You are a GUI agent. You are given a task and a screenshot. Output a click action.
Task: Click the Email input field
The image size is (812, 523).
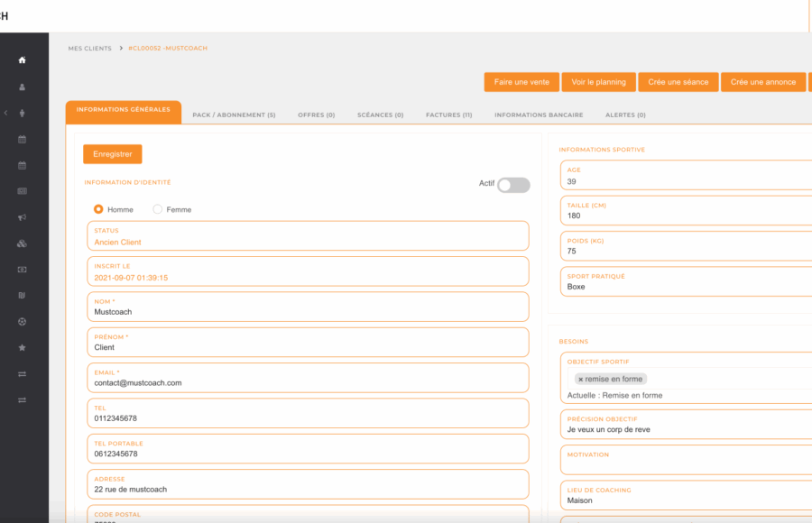point(308,378)
